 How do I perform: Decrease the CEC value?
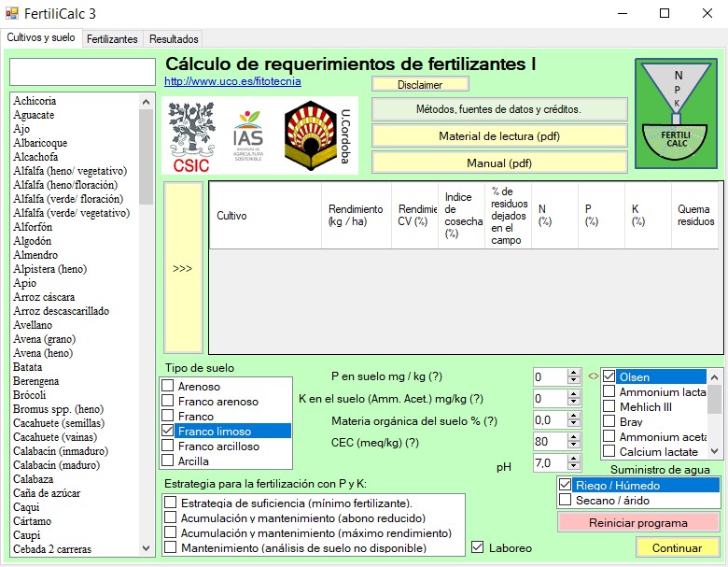574,445
